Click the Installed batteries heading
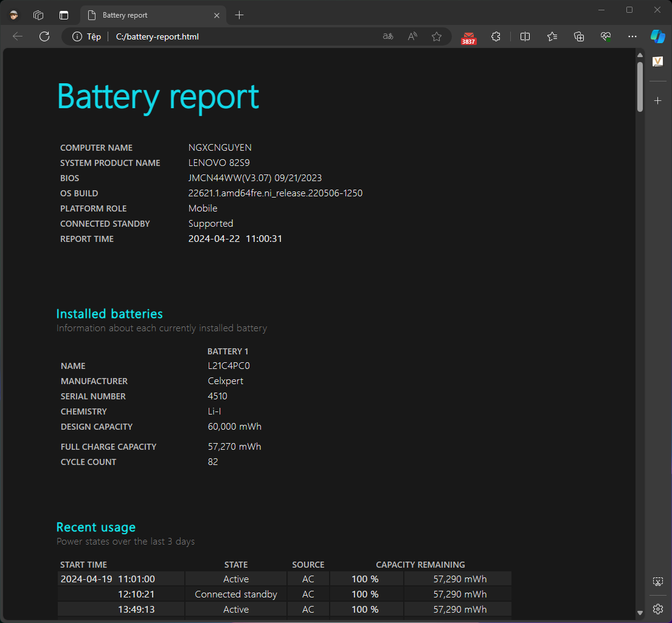The width and height of the screenshot is (672, 623). tap(109, 314)
